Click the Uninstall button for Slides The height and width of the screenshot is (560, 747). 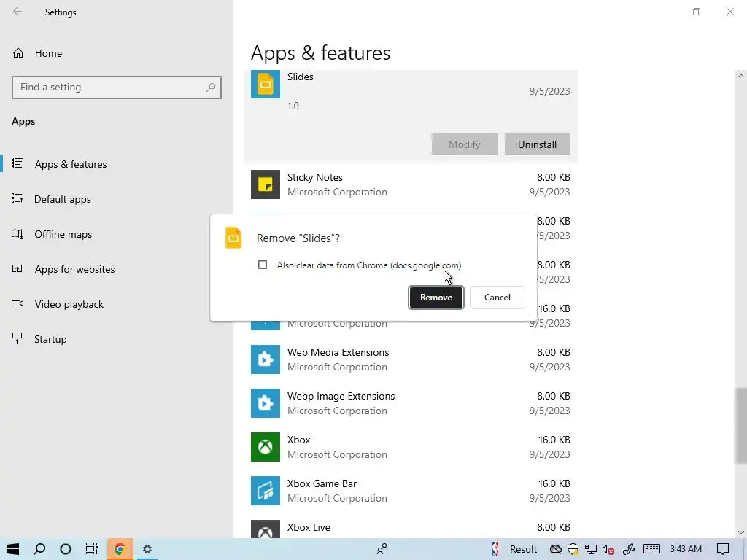click(537, 144)
